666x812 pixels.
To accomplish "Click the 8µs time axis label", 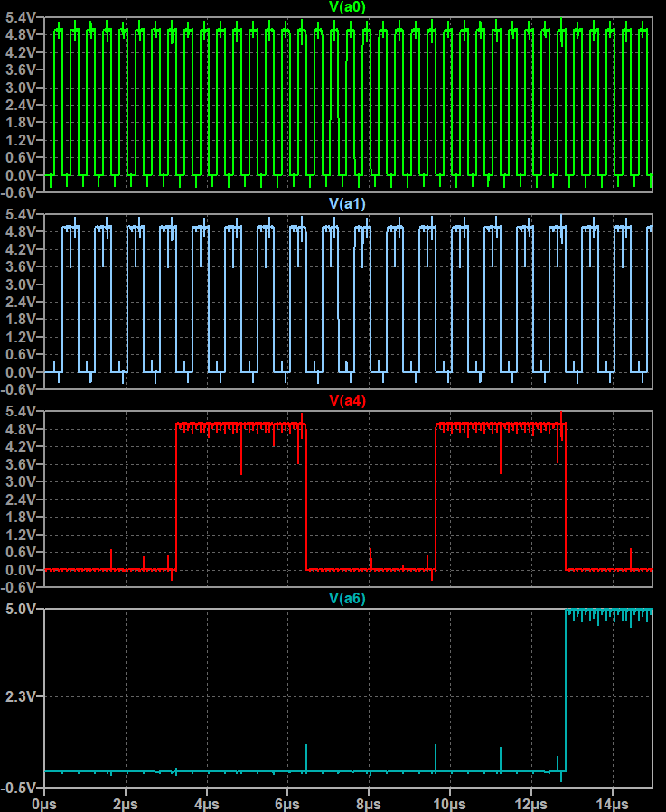I will pyautogui.click(x=369, y=804).
